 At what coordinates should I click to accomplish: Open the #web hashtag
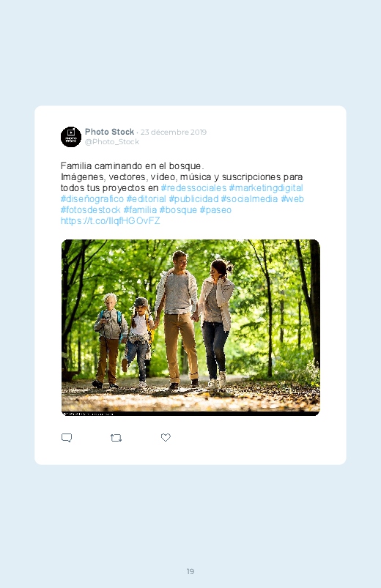tap(292, 198)
